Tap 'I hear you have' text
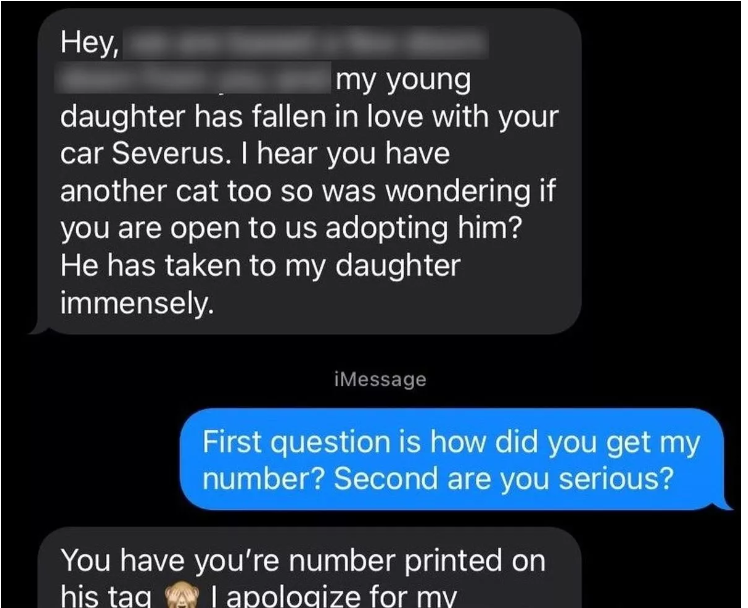The width and height of the screenshot is (748, 608). 347,154
